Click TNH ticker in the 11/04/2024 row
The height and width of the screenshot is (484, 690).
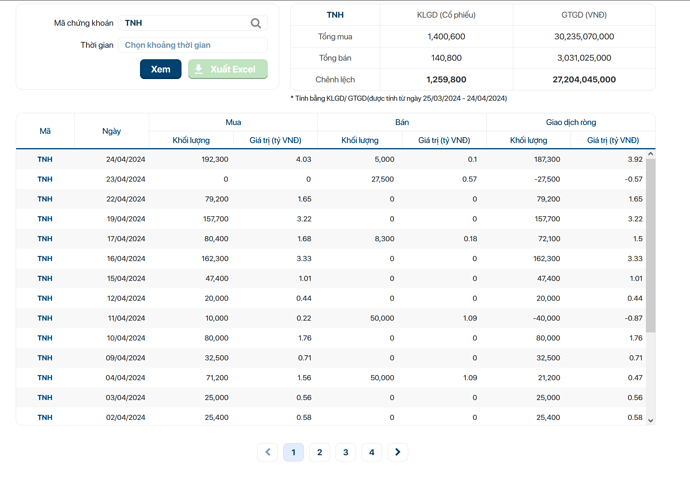[45, 318]
